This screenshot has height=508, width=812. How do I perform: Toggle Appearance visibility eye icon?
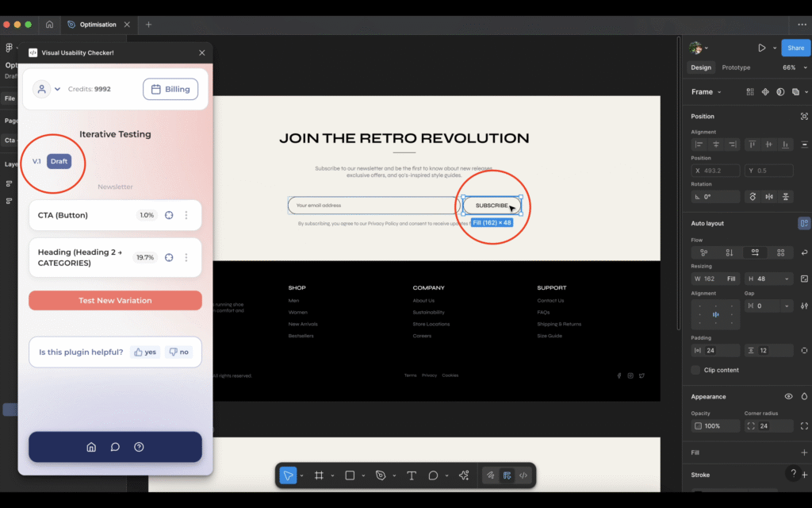[788, 396]
